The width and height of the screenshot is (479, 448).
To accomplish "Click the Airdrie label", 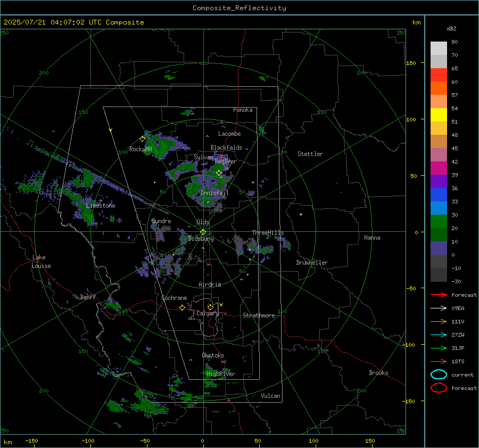I will click(210, 284).
